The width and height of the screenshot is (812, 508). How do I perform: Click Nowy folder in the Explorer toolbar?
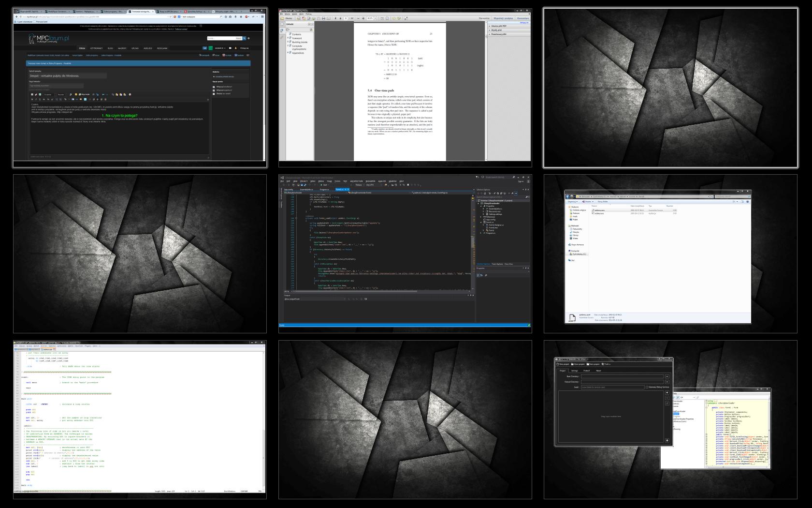click(602, 201)
